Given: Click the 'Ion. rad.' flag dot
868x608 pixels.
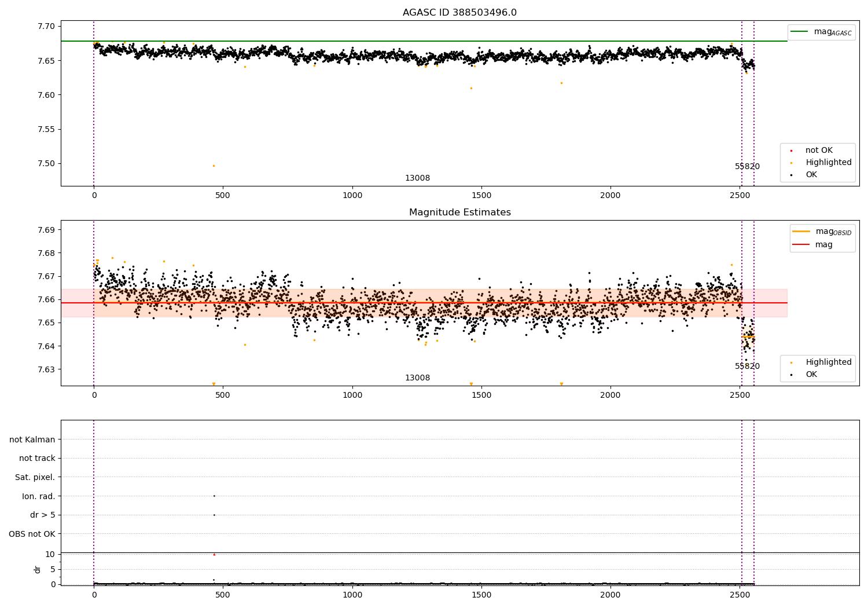Looking at the screenshot, I should tap(214, 496).
